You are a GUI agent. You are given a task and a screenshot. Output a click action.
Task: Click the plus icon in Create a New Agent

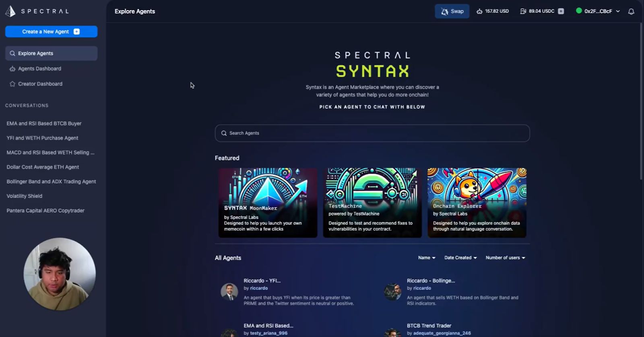coord(76,31)
